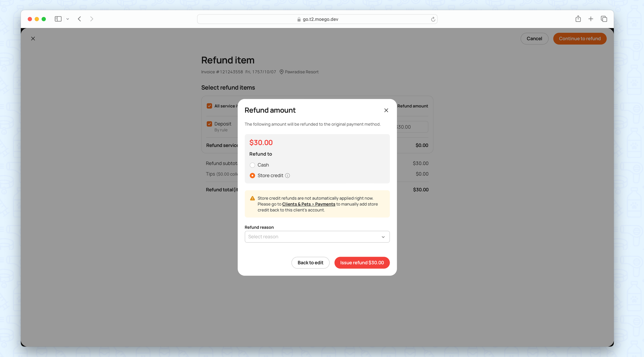The height and width of the screenshot is (357, 644).
Task: Click the Store credit info icon
Action: [x=288, y=176]
